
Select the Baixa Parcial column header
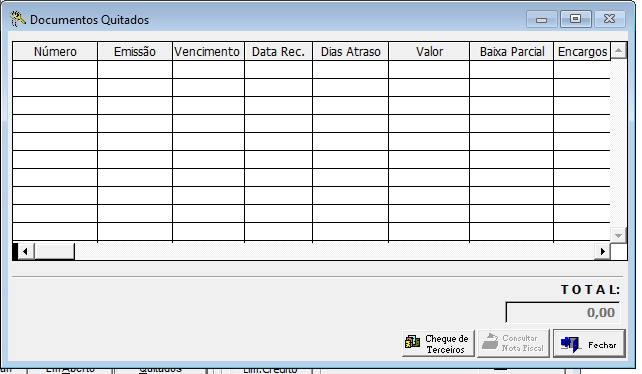[x=511, y=51]
